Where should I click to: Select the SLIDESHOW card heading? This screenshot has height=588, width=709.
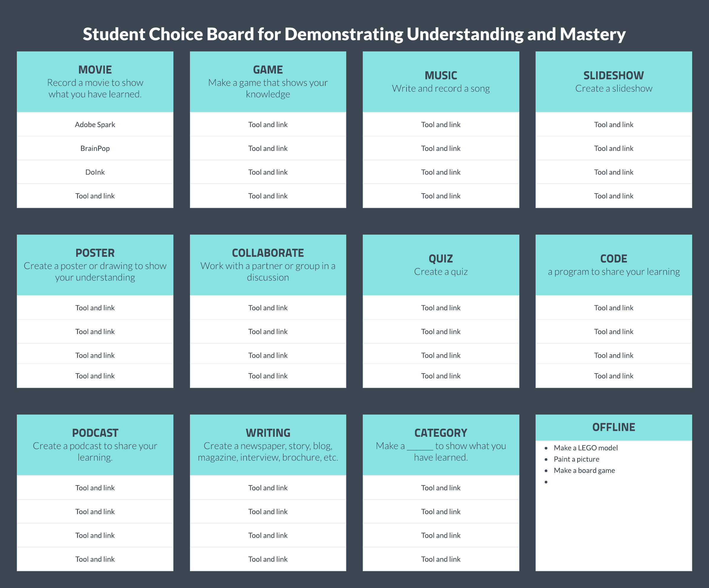pos(614,76)
